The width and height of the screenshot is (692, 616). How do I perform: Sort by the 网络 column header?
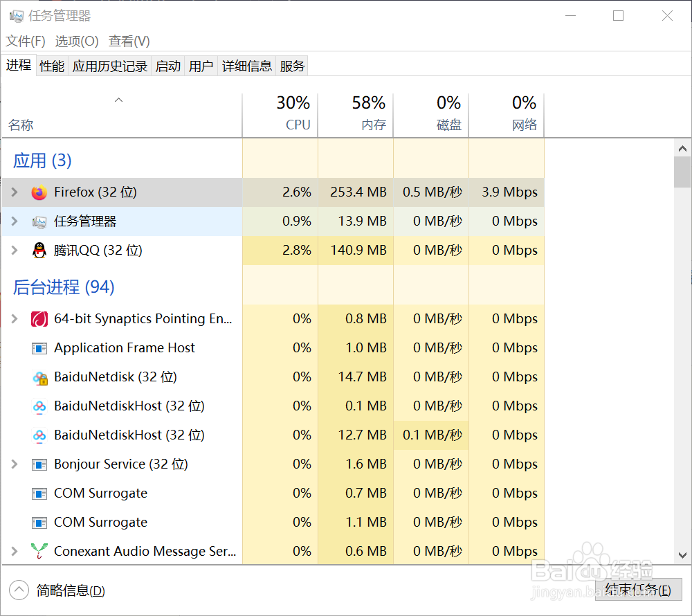[x=507, y=116]
